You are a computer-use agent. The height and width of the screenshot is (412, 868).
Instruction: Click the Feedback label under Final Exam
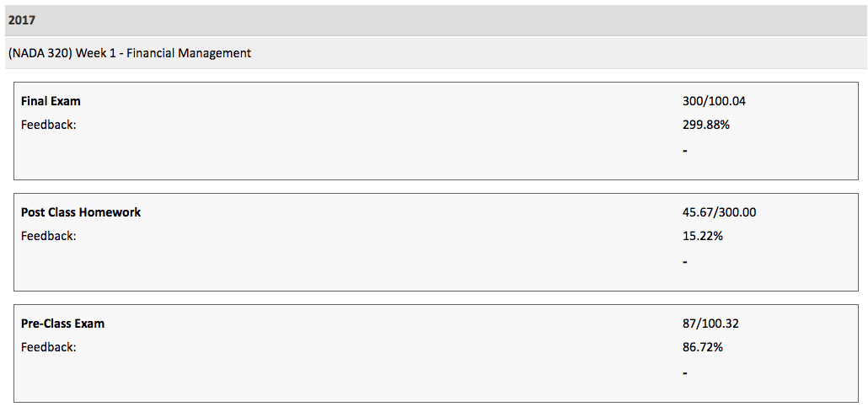pos(48,125)
